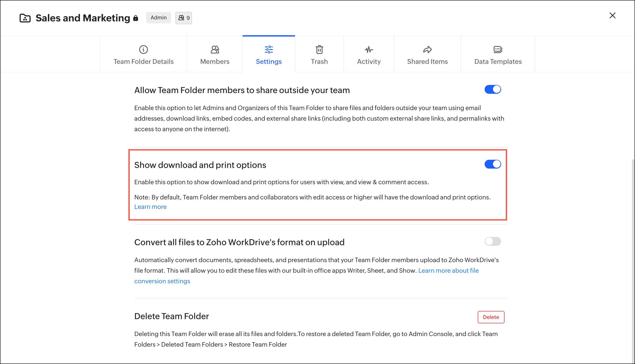Open Learn more about file conversion settings

[x=448, y=270]
